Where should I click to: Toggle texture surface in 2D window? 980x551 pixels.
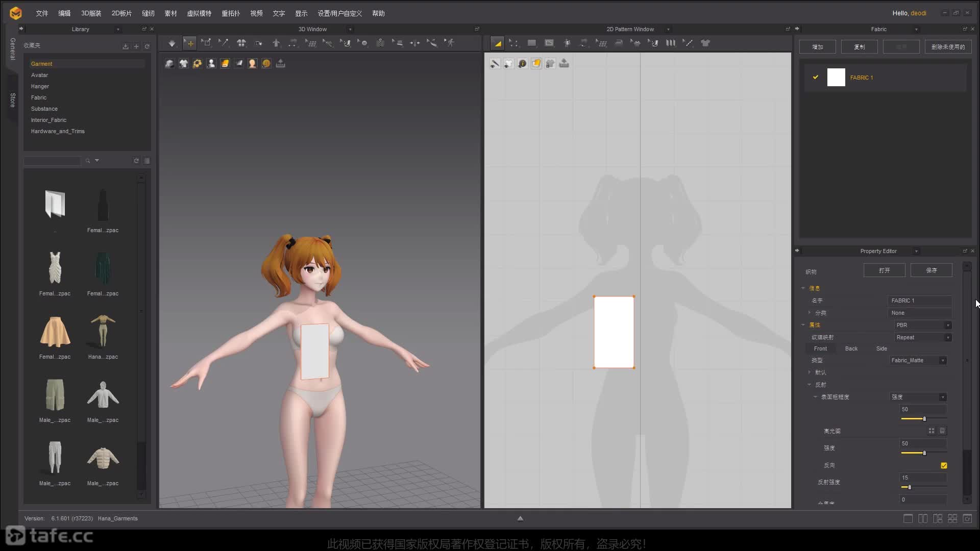(x=536, y=63)
